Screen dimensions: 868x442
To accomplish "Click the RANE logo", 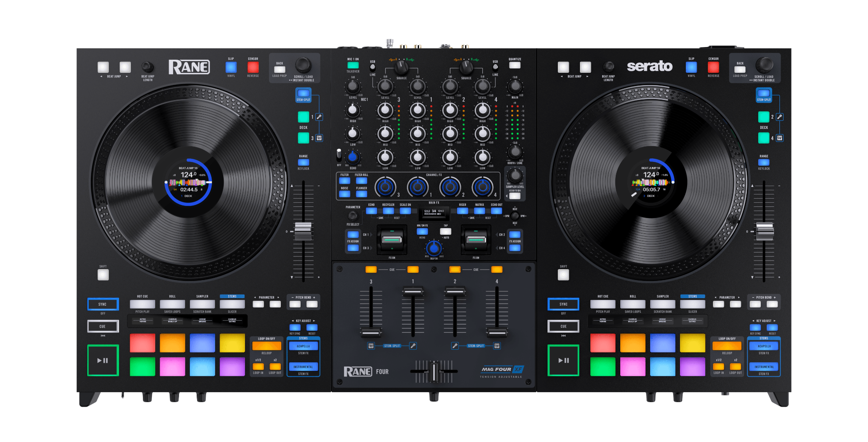I will coord(189,66).
